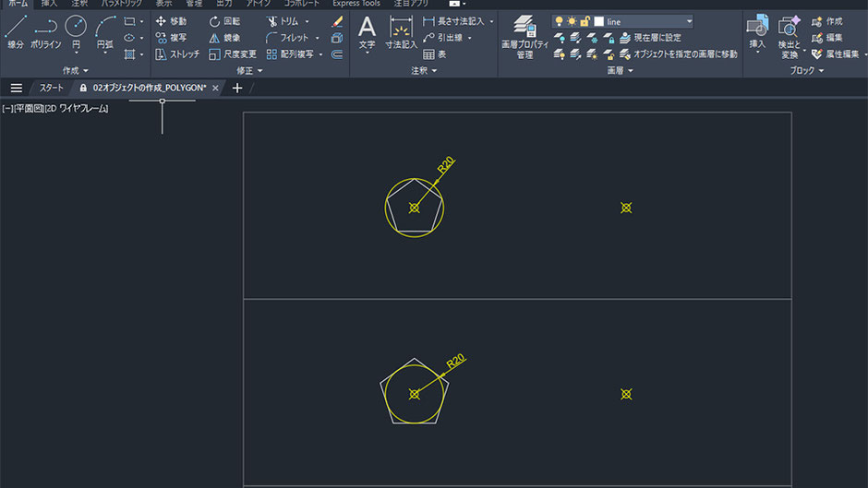Toggle the lightbulb on/off for layer line
The image size is (868, 488).
[559, 21]
